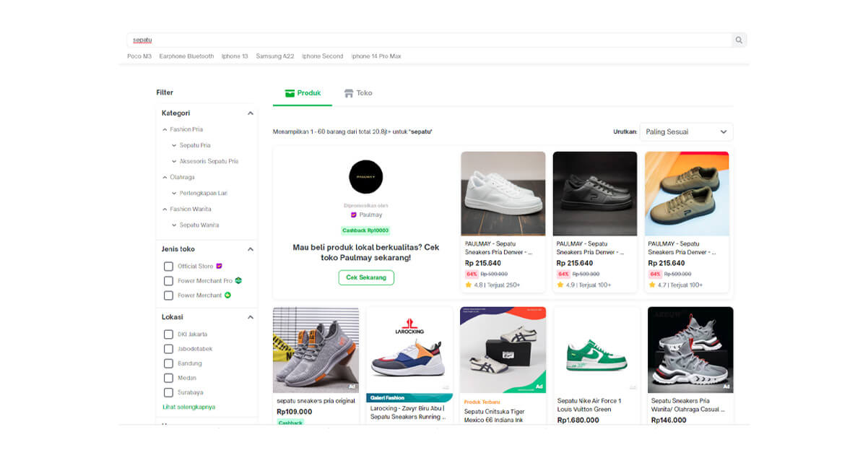
Task: Click the search magnifier icon
Action: pyautogui.click(x=739, y=40)
